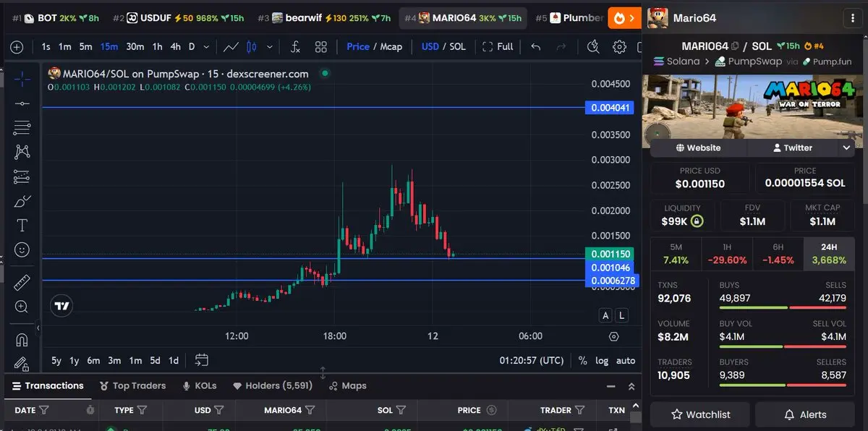Set interval to 5m
868x431 pixels.
coord(85,46)
